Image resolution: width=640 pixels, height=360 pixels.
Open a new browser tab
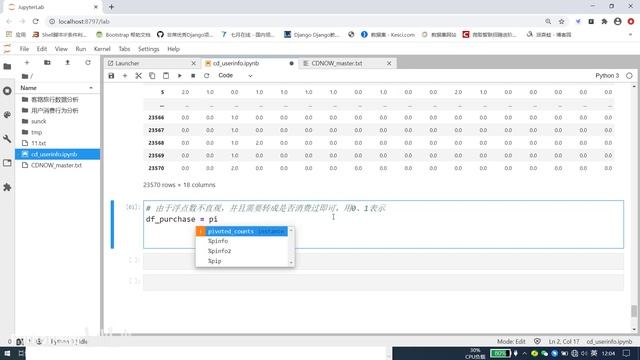coord(111,7)
